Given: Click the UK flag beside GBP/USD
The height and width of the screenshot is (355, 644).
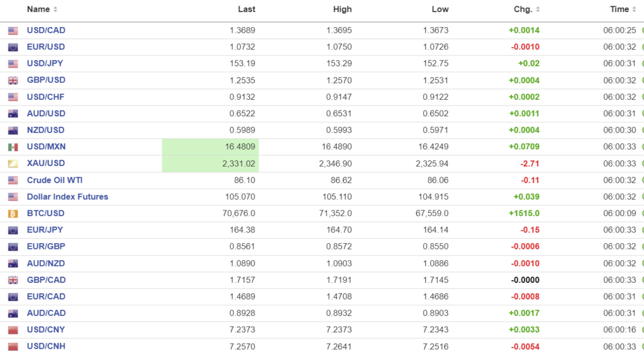Looking at the screenshot, I should click(x=13, y=80).
